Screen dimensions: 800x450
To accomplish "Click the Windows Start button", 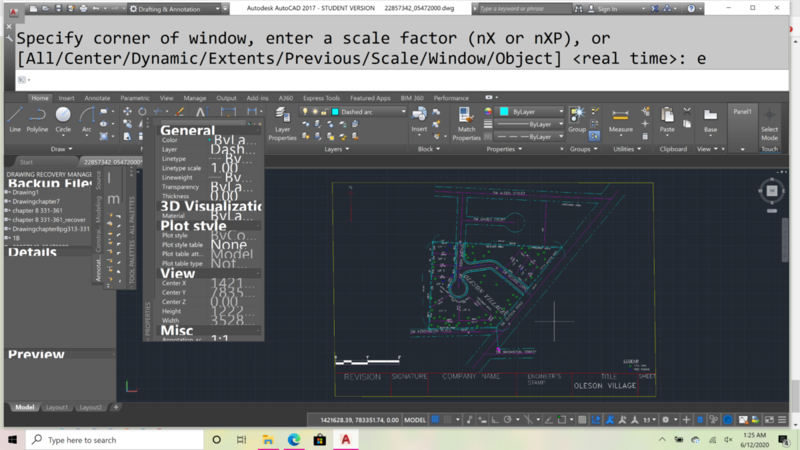I will pos(11,440).
